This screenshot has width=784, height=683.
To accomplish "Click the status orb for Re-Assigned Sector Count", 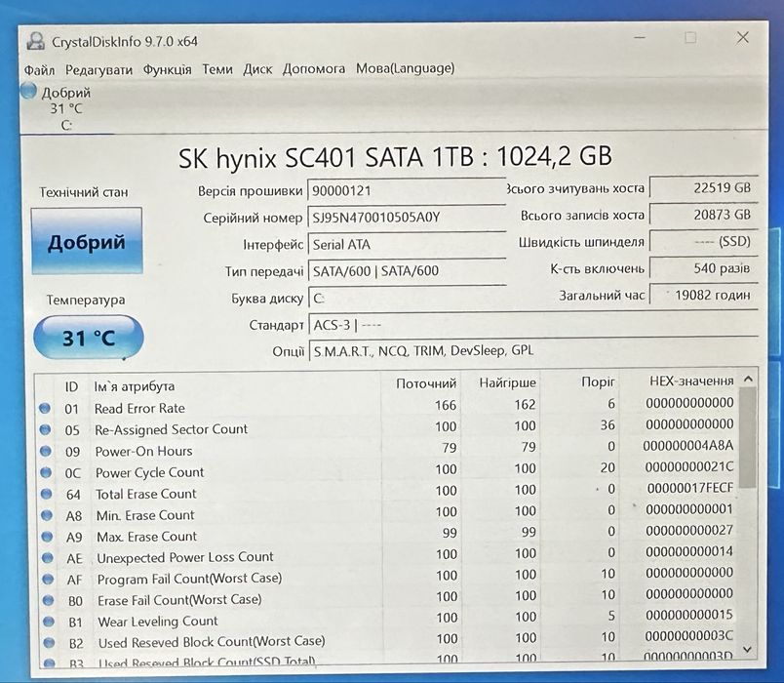I will pyautogui.click(x=45, y=429).
